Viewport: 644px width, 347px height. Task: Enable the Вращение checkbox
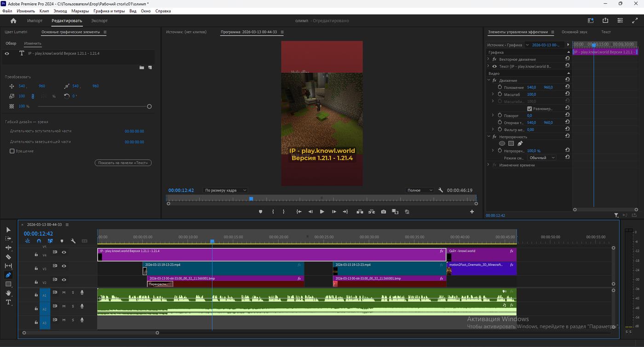click(x=12, y=151)
